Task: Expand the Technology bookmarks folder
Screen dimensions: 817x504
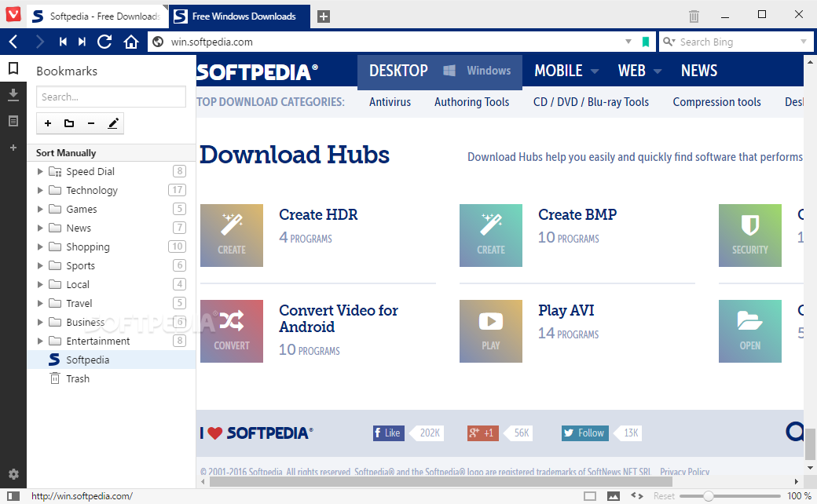Action: pyautogui.click(x=40, y=190)
